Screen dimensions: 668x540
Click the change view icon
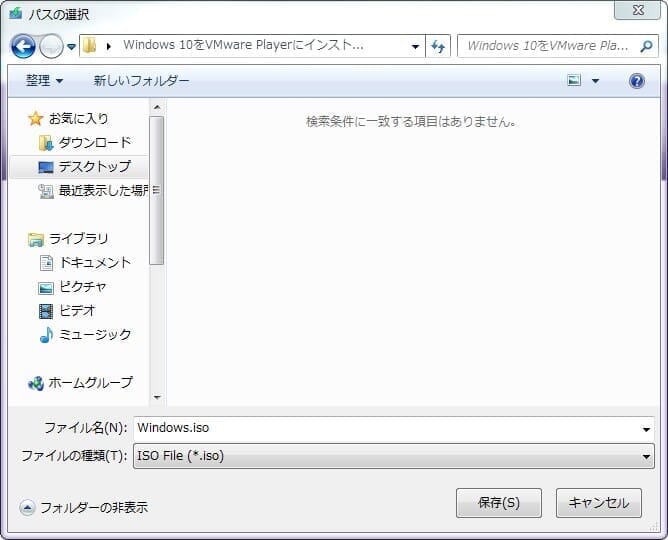(x=575, y=81)
